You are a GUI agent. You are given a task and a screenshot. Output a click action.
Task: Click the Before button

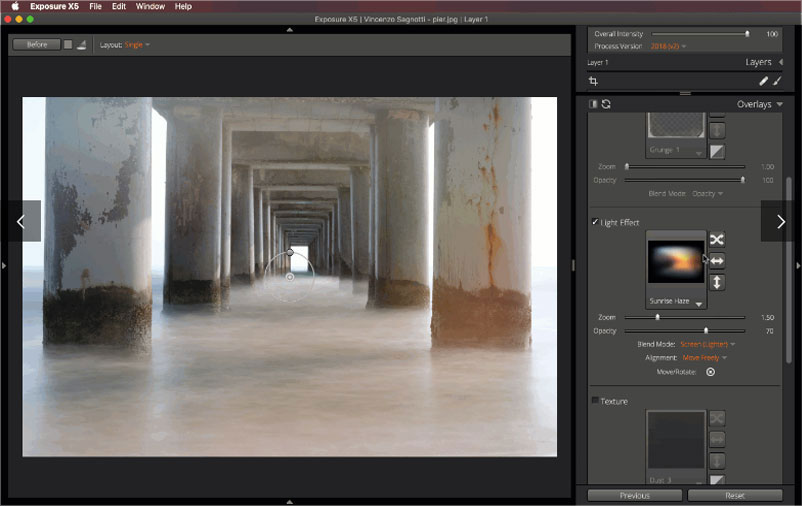pos(37,45)
